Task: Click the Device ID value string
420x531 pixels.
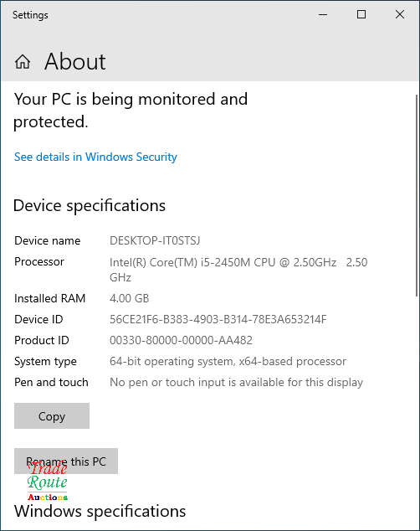Action: click(x=218, y=319)
